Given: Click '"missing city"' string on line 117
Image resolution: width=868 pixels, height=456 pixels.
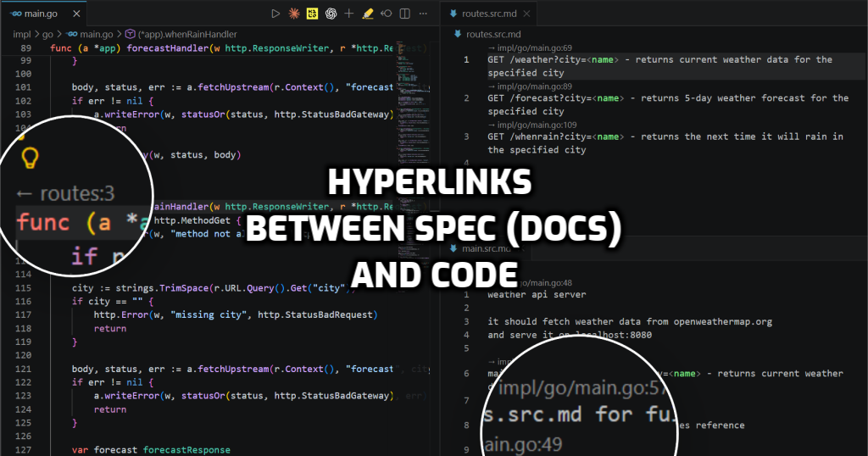Looking at the screenshot, I should coord(209,315).
